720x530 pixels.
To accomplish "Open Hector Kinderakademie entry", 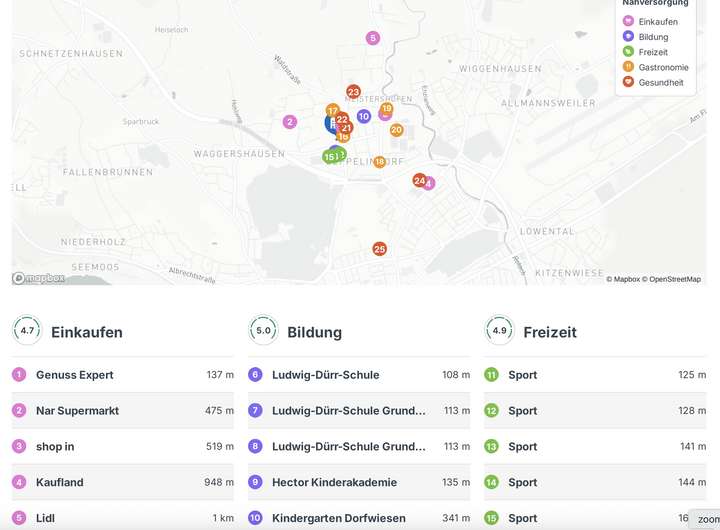I will [x=334, y=482].
